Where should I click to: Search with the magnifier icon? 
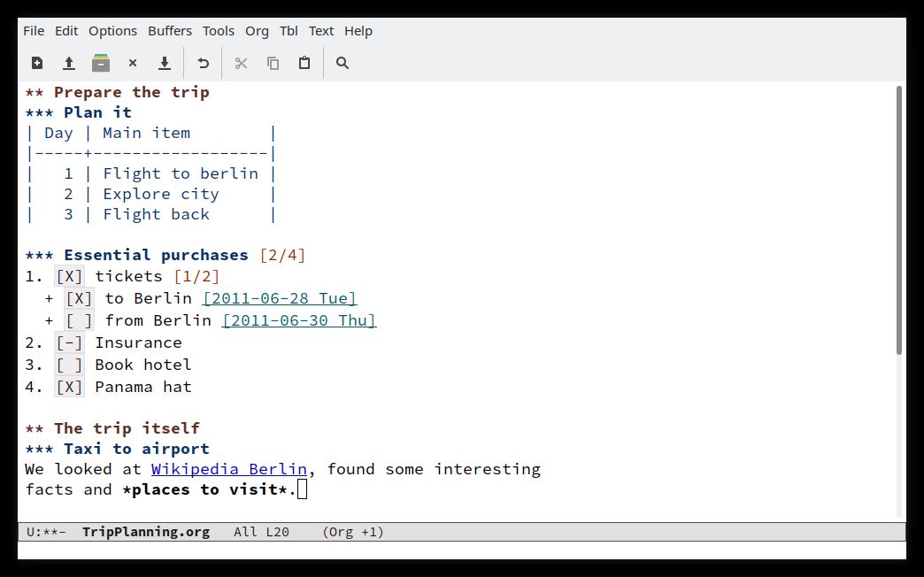(343, 63)
